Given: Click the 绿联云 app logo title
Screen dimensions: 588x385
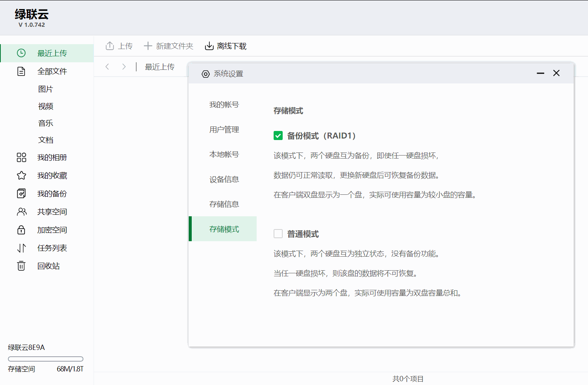Looking at the screenshot, I should click(32, 14).
